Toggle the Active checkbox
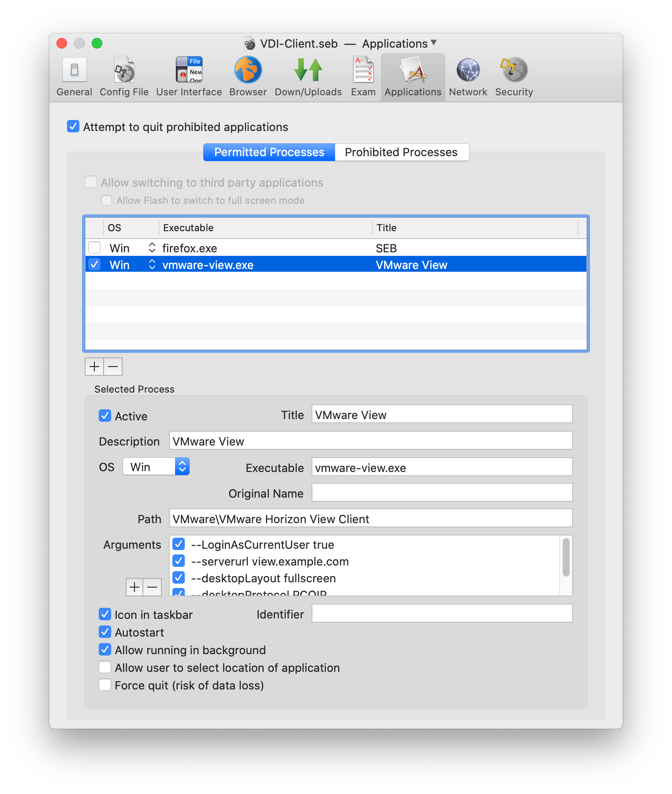The height and width of the screenshot is (794, 672). click(x=105, y=416)
